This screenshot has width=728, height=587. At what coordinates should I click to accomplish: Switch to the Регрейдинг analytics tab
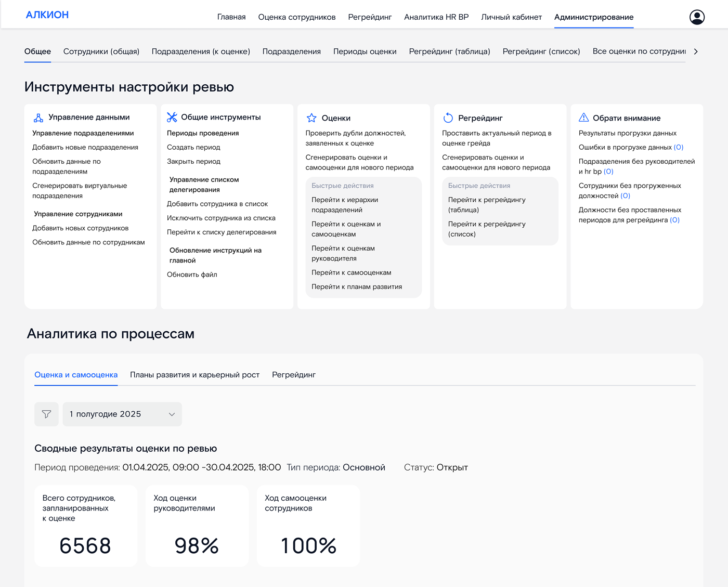tap(293, 374)
